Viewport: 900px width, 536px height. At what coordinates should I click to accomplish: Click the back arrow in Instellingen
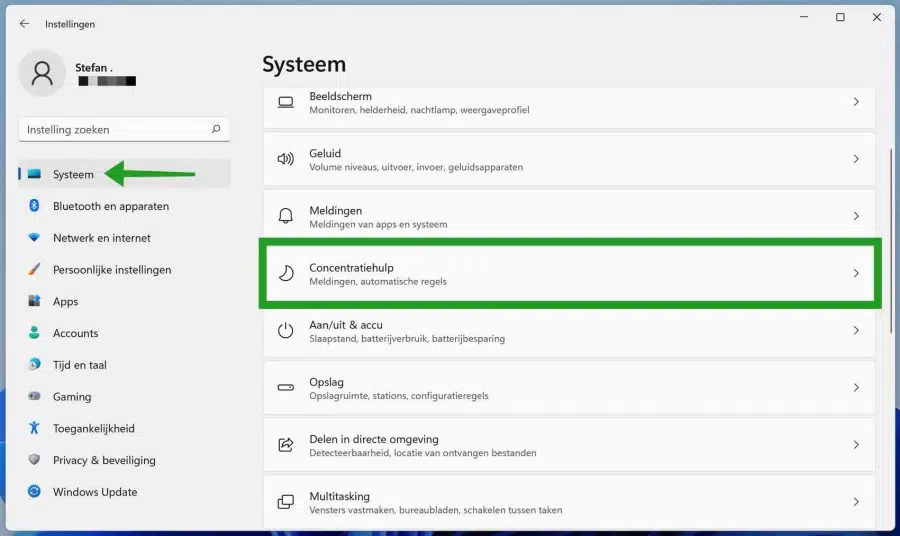tap(24, 24)
